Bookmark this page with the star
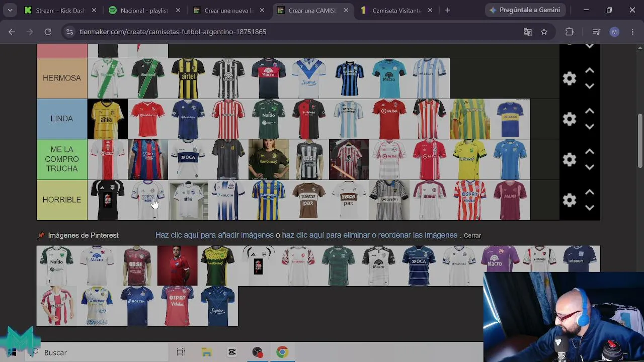644x362 pixels. 544,32
